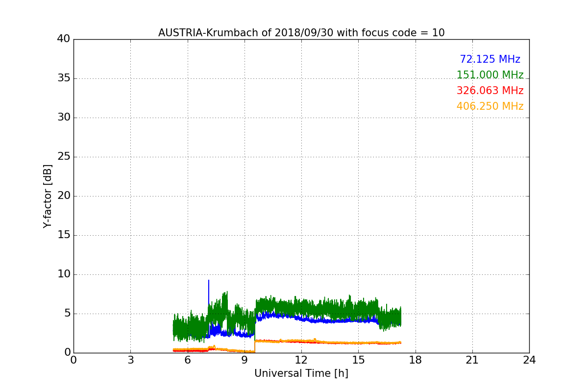Image resolution: width=588 pixels, height=392 pixels.
Task: Click the y-axis tick label 15
Action: (64, 235)
